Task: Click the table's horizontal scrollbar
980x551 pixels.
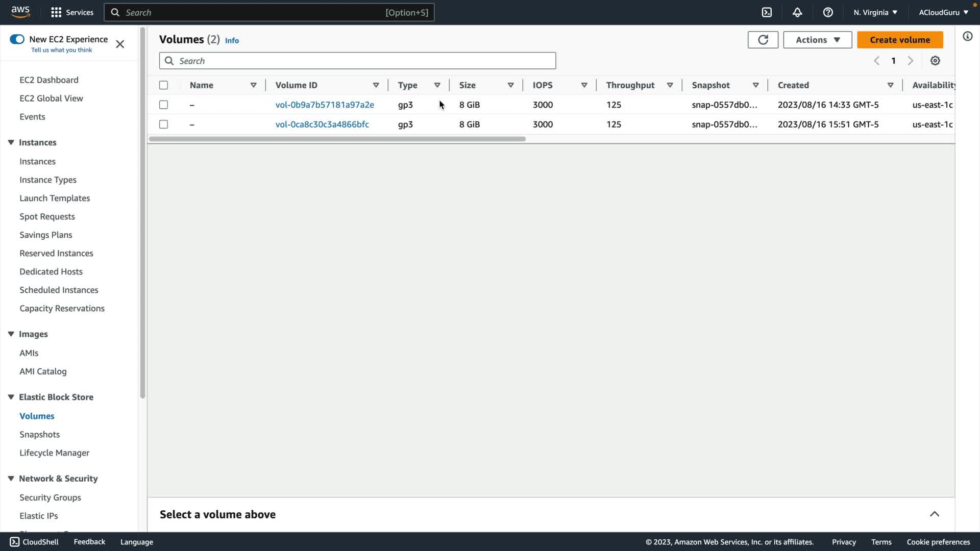Action: pos(337,139)
